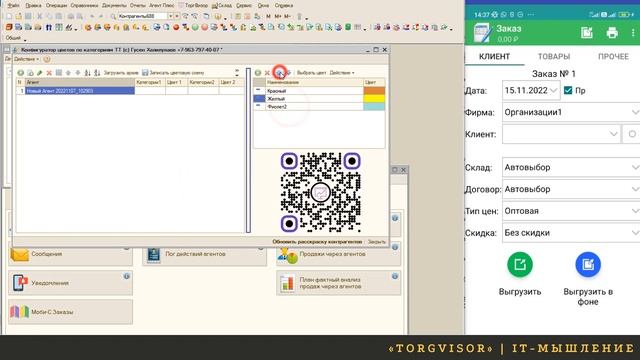Add a new agent row with green plus
The height and width of the screenshot is (360, 640).
point(20,73)
